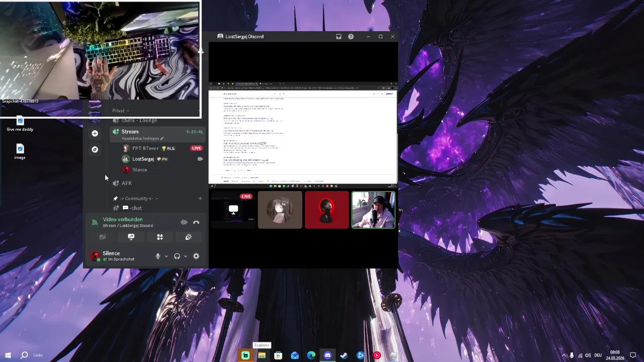644x362 pixels.
Task: Select the LIVE stream thumbnail tile
Action: pyautogui.click(x=233, y=210)
